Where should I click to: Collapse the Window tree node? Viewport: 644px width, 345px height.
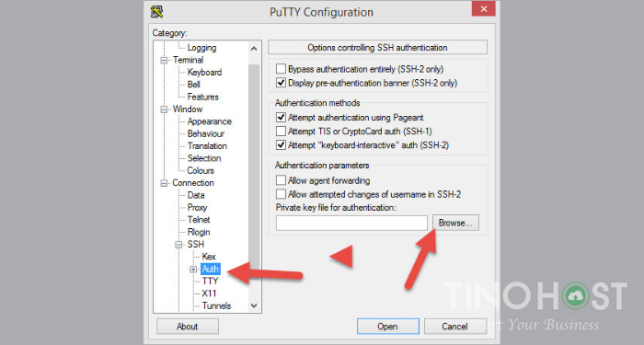[164, 109]
